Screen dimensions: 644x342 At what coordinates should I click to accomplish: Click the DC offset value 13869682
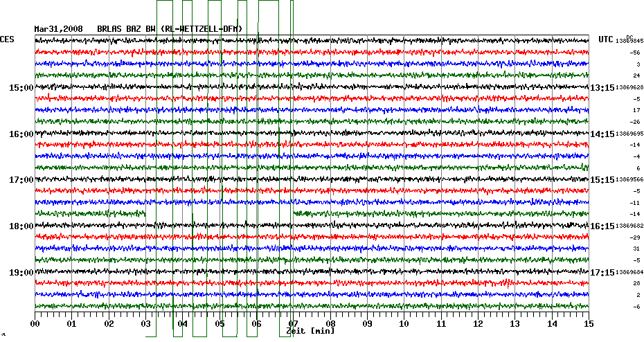[629, 226]
